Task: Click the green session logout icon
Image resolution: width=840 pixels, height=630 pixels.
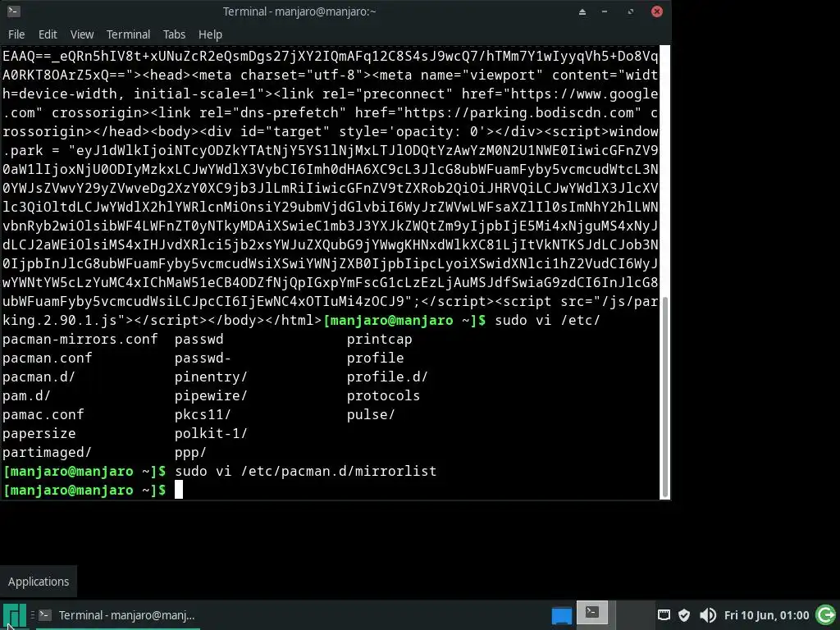Action: pyautogui.click(x=825, y=614)
